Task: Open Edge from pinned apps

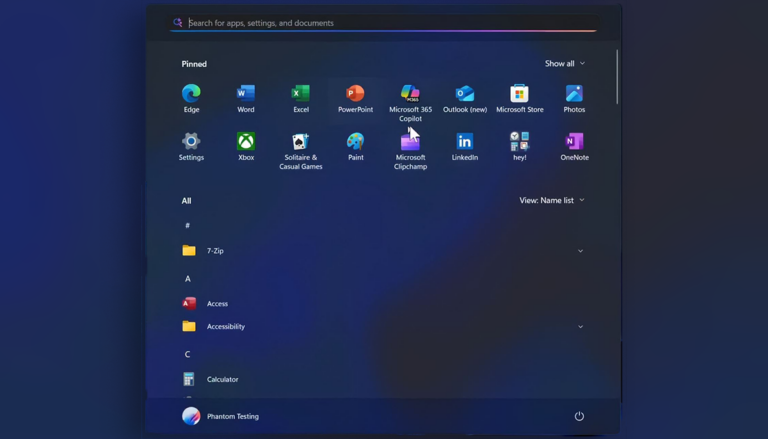Action: click(x=191, y=98)
